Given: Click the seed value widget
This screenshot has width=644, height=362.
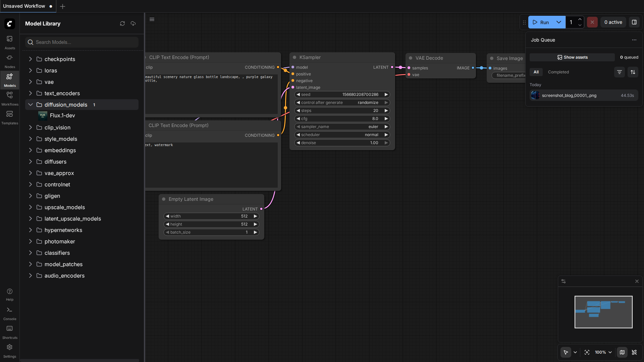Looking at the screenshot, I should coord(342,95).
